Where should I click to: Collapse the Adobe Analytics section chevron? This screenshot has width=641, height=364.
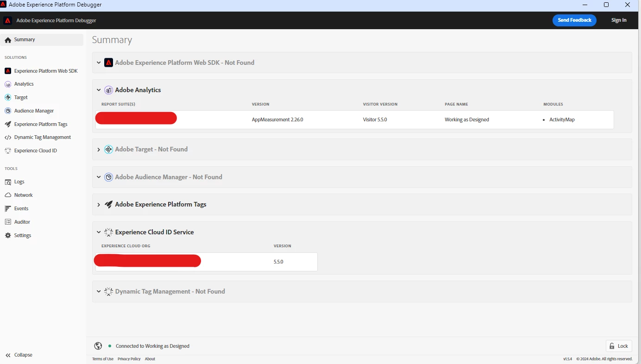[99, 90]
